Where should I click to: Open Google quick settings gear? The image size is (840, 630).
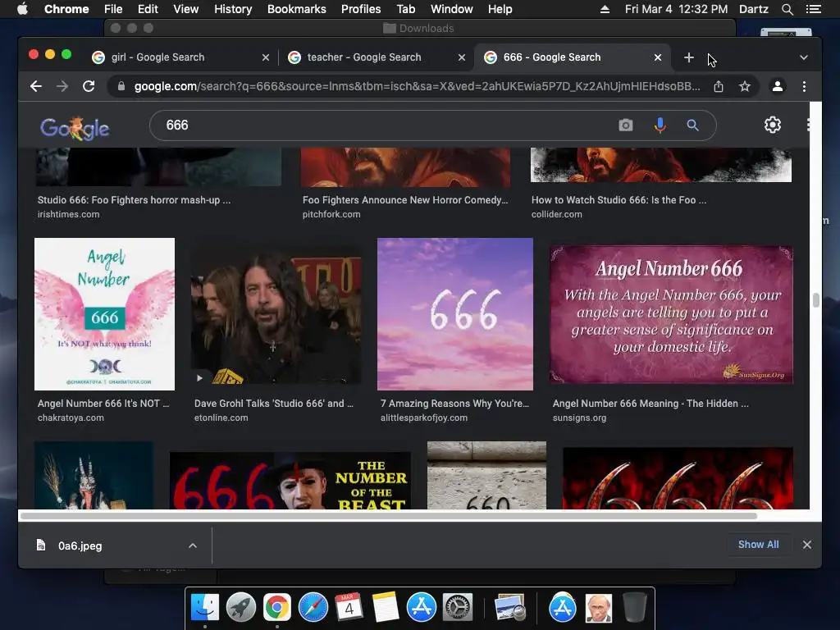(x=772, y=125)
